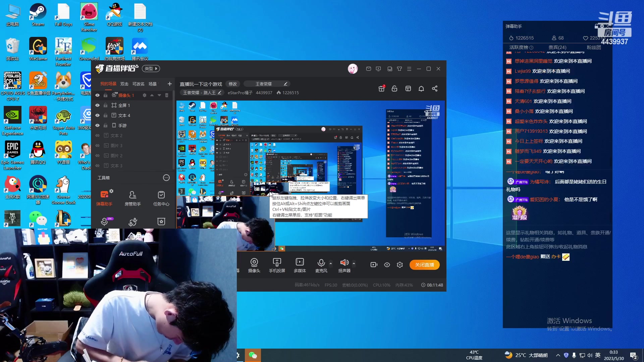
Task: Open notification bell in 直播伴侣
Action: pyautogui.click(x=421, y=88)
